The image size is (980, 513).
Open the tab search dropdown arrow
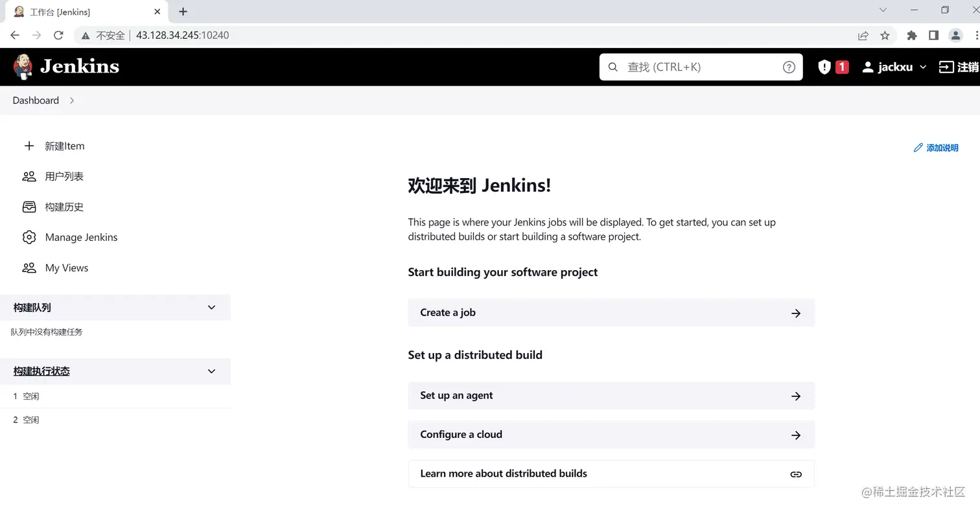tap(883, 10)
